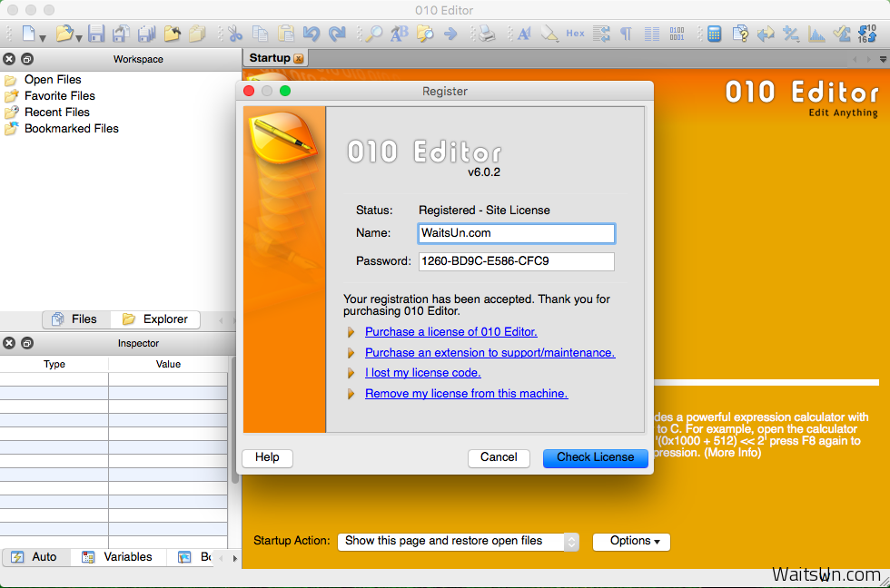Expand the Options dropdown button

point(631,541)
